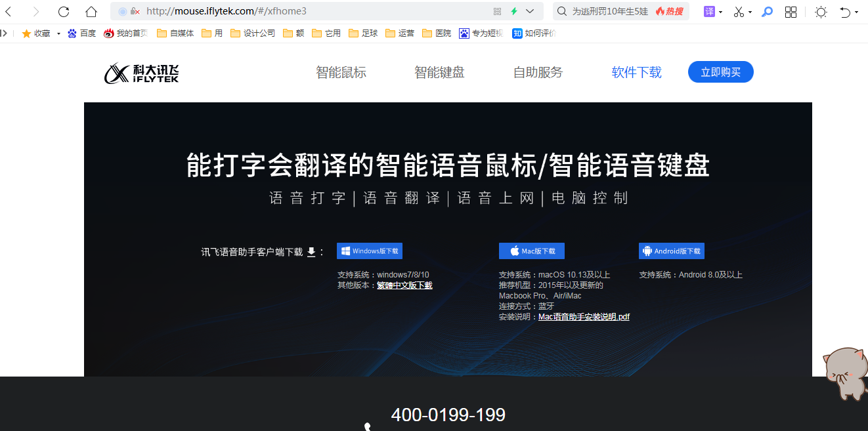868x431 pixels.
Task: Click the purple translate 译 icon
Action: point(709,11)
